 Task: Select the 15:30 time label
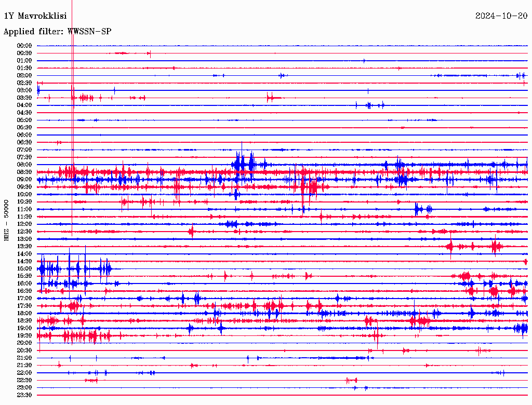pyautogui.click(x=24, y=276)
